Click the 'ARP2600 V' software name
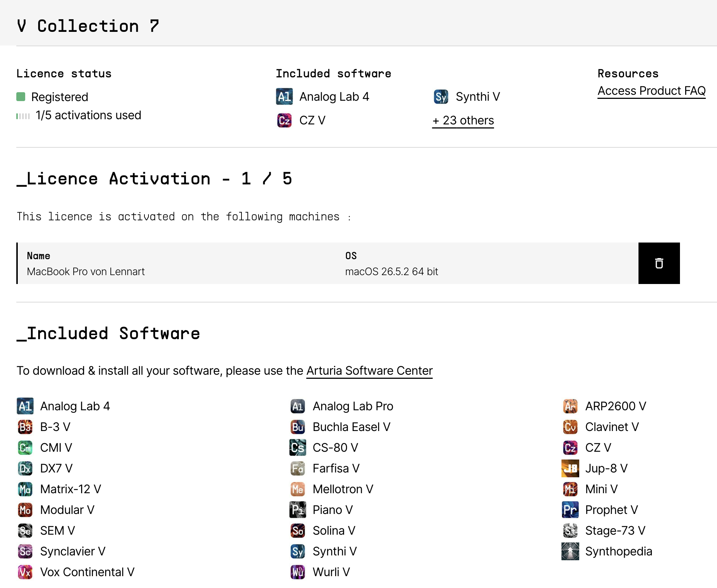This screenshot has height=588, width=717. pos(616,406)
